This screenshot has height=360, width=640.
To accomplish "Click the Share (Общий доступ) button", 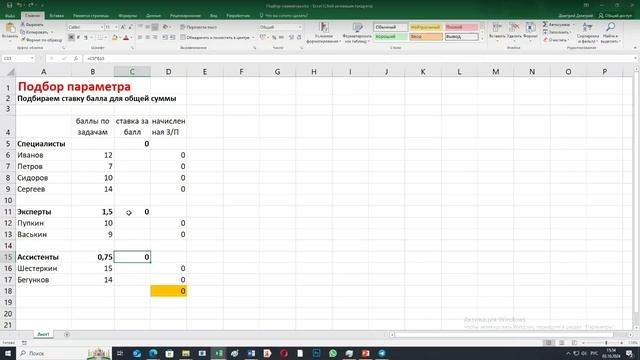I will [615, 16].
